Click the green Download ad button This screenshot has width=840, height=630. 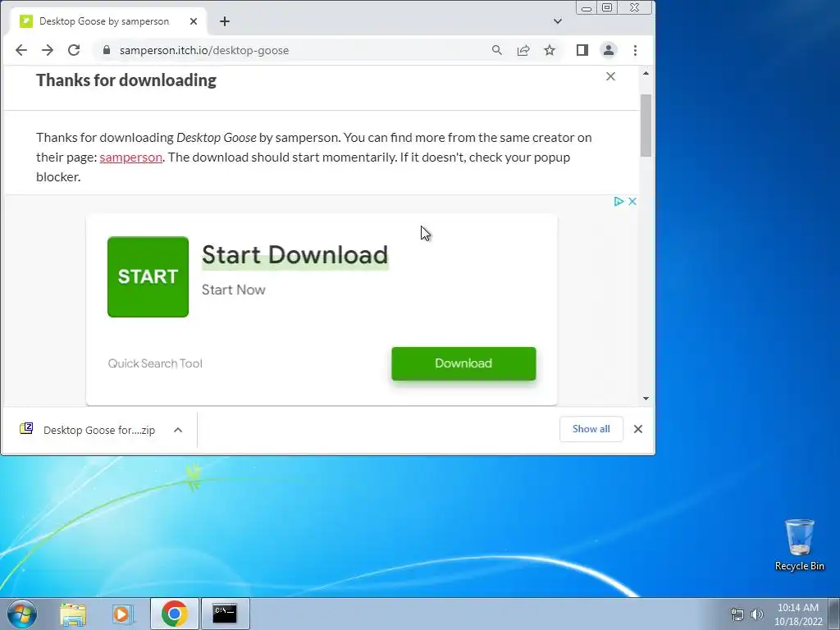[x=463, y=363]
